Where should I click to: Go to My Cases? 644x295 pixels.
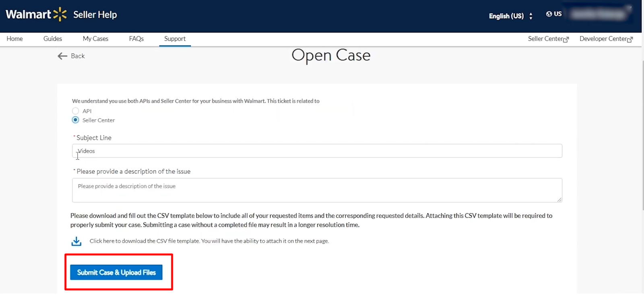pos(95,39)
